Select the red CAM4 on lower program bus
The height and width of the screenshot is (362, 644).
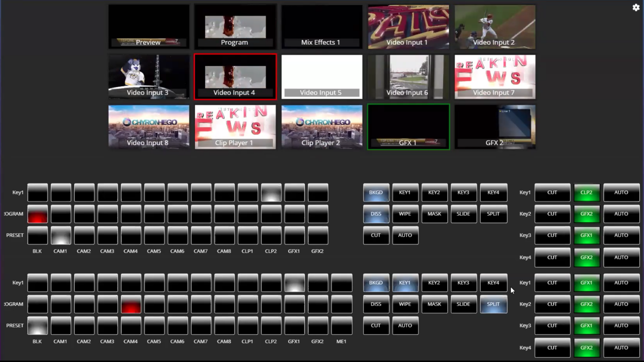coord(131,305)
